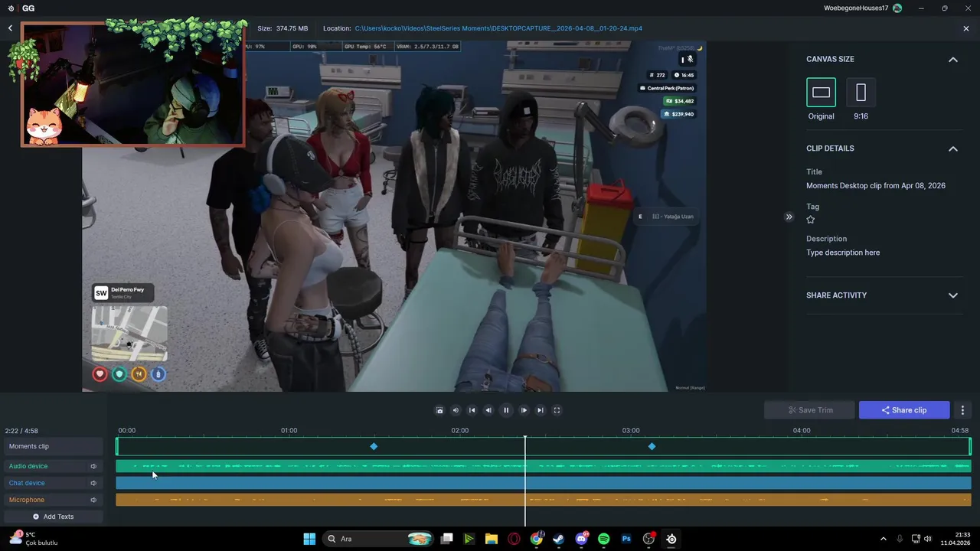The image size is (980, 551).
Task: Click the SteelSeries GG logo
Action: [x=11, y=8]
